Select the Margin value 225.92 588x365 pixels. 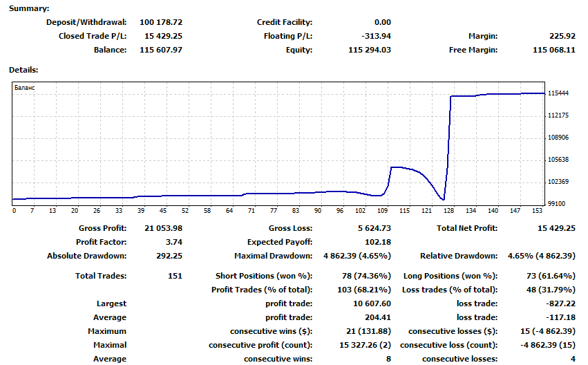562,36
